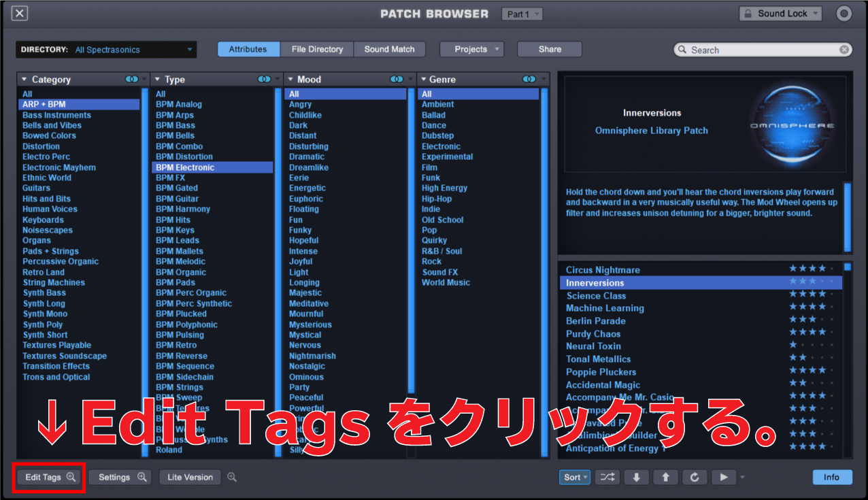Step to the previous patch with up arrow

click(x=665, y=477)
